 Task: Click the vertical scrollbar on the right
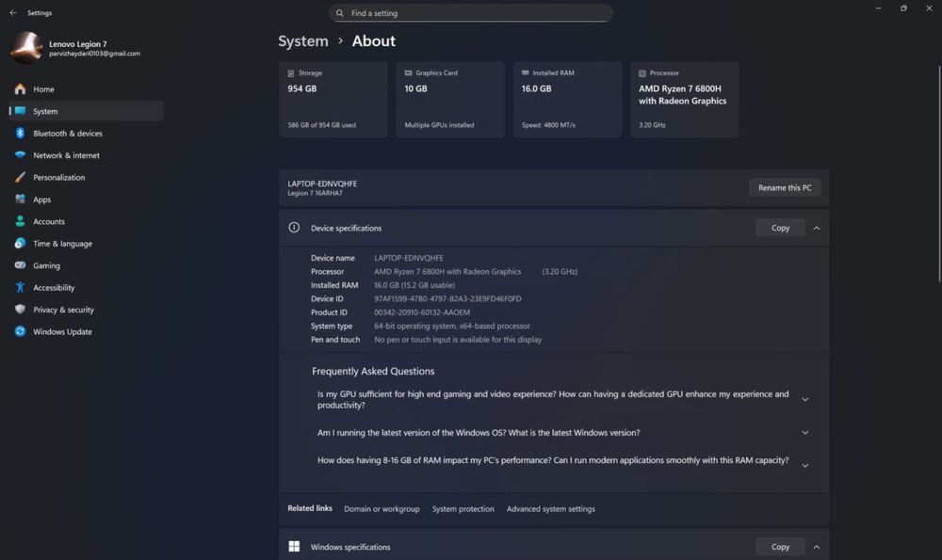(939, 174)
